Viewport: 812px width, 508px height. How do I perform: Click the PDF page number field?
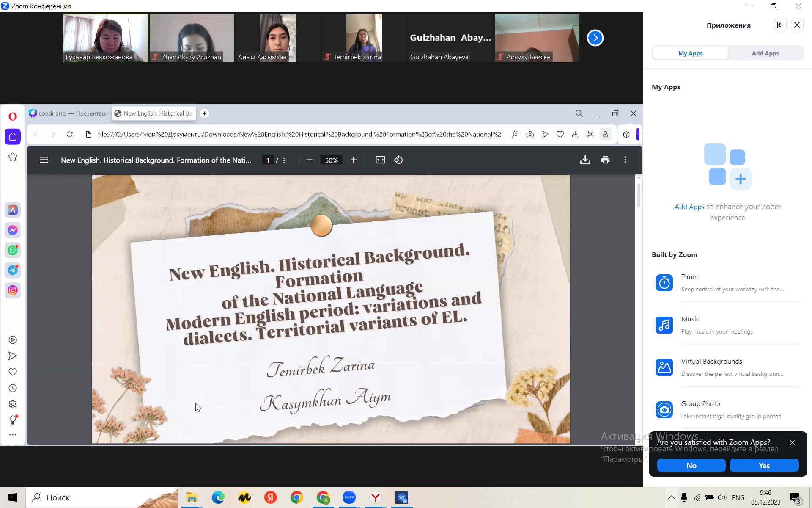pyautogui.click(x=267, y=160)
